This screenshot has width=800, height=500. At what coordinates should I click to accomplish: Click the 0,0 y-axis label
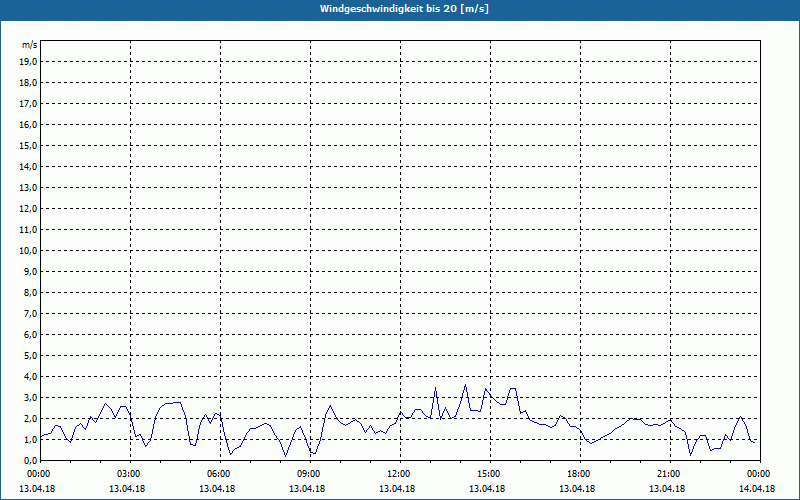pyautogui.click(x=30, y=460)
